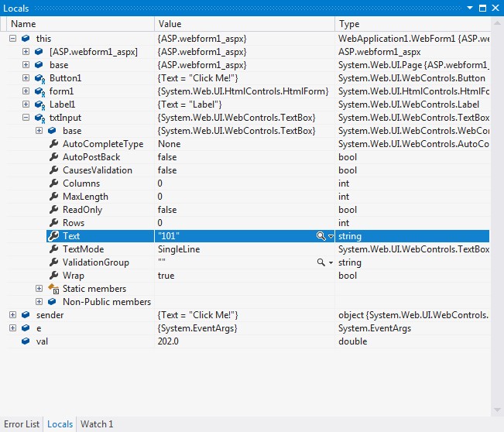Click the form1 field icon
The width and height of the screenshot is (504, 432).
(39, 91)
